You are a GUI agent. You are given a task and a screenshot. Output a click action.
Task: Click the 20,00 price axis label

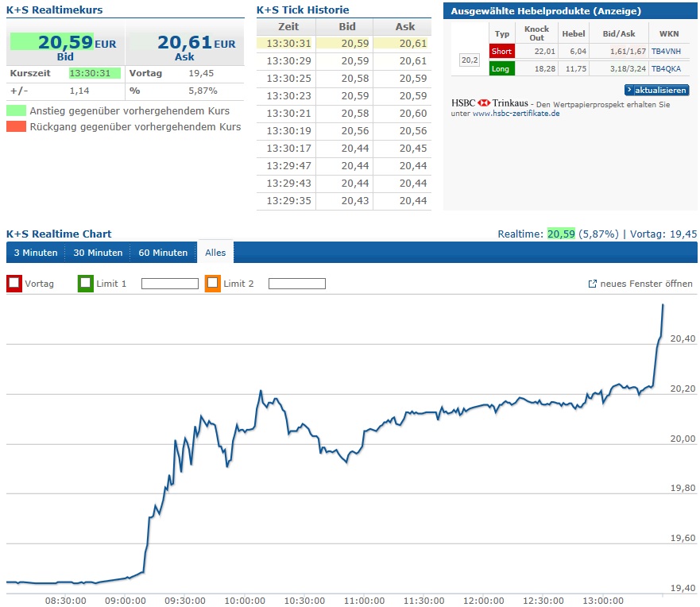(x=683, y=439)
